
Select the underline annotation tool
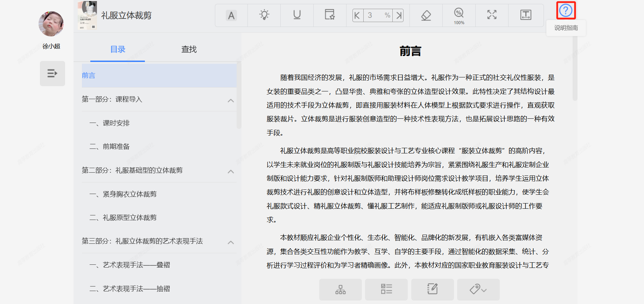pyautogui.click(x=297, y=15)
